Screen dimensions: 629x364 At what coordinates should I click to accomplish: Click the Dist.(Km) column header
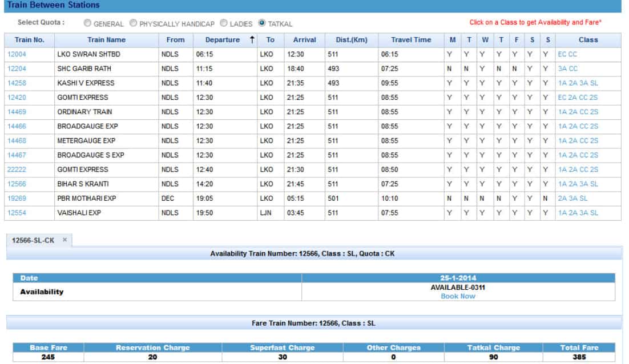[x=352, y=40]
